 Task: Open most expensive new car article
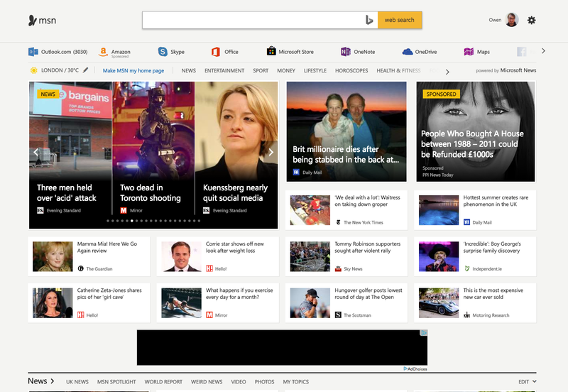click(x=475, y=303)
